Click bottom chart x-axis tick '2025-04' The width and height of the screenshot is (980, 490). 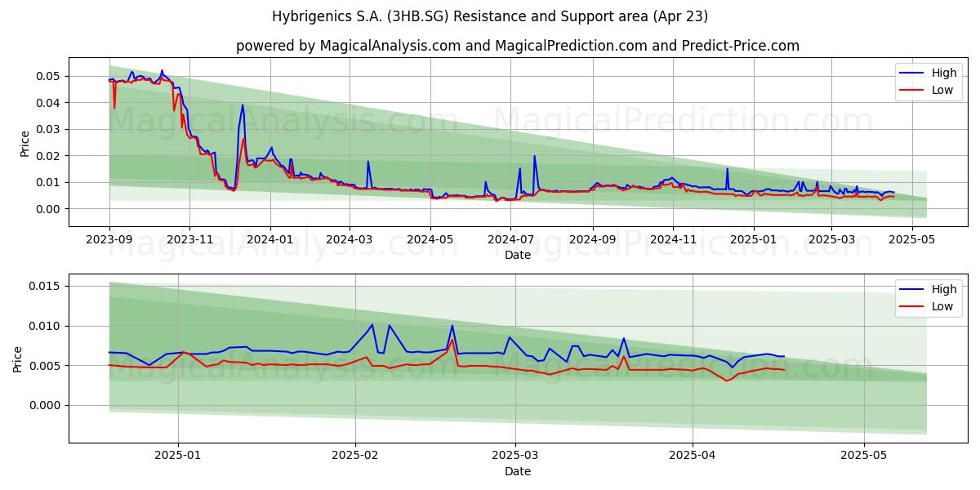tap(693, 457)
